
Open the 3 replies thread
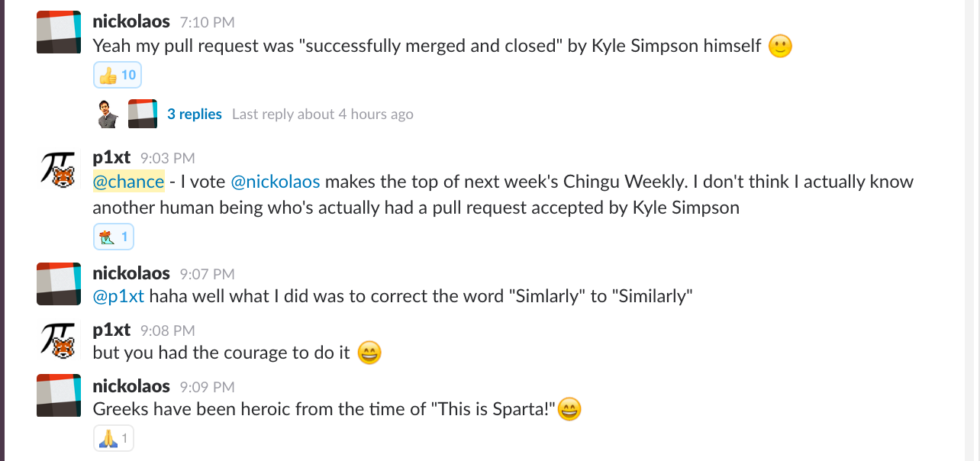(194, 114)
